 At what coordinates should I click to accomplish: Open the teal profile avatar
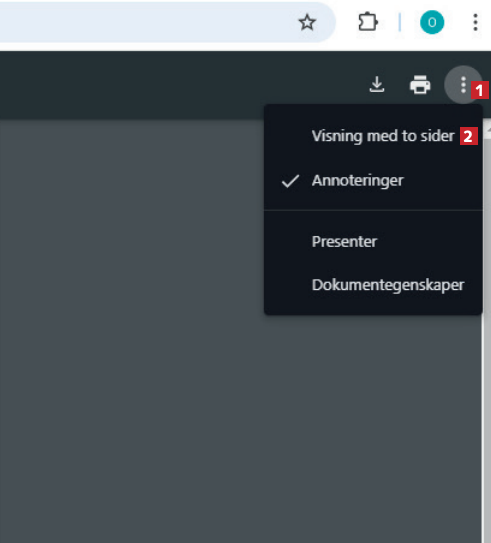point(432,23)
